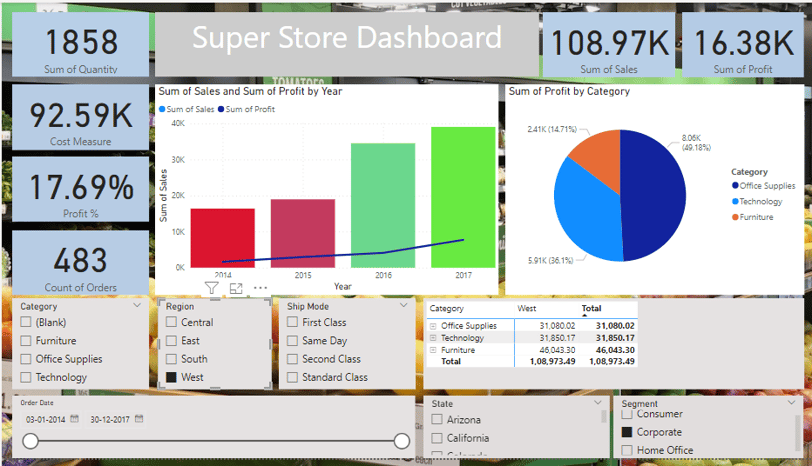Open focus mode icon under chart
The image size is (812, 466).
click(x=236, y=288)
